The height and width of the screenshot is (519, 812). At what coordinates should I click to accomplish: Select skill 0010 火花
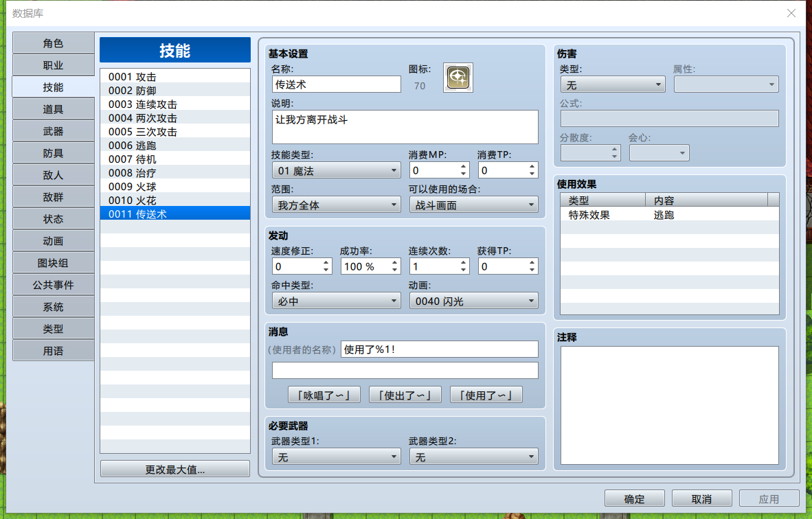coord(175,200)
